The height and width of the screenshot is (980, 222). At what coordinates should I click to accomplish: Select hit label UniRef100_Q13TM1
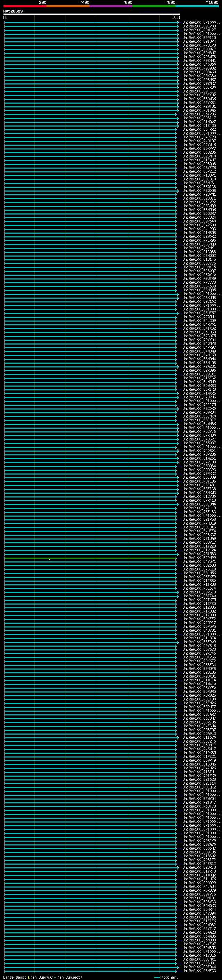coord(199,772)
